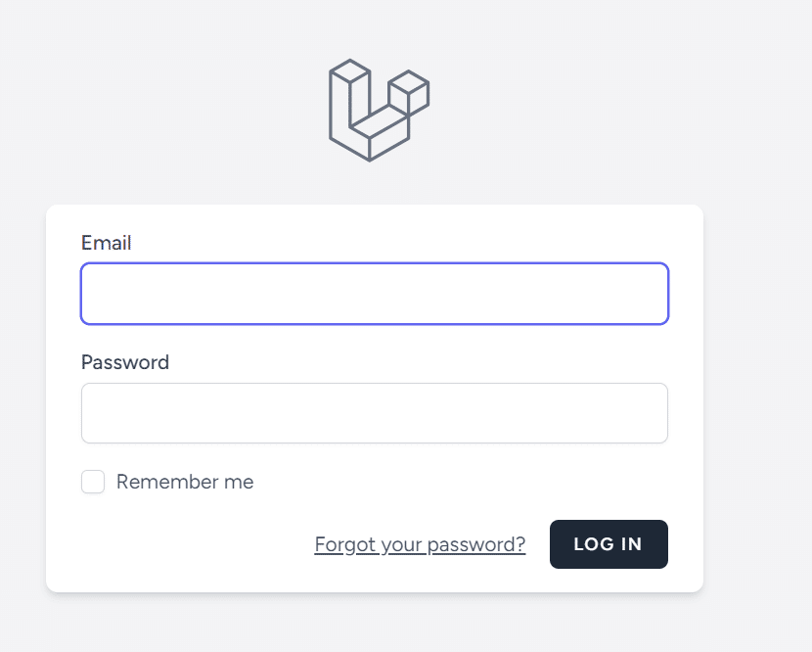Click the Laravel logo above the form
The height and width of the screenshot is (652, 812).
point(379,111)
